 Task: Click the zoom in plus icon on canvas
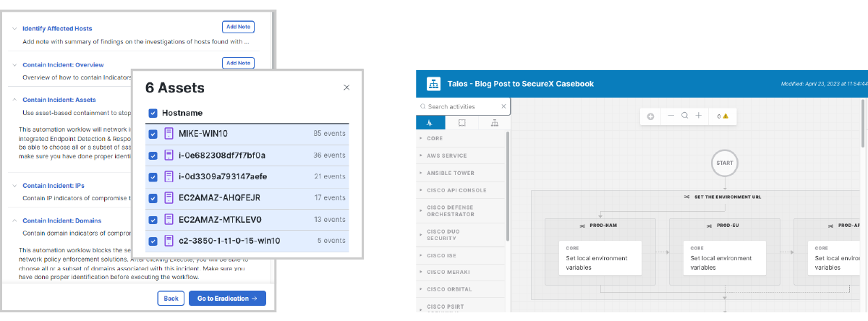pyautogui.click(x=698, y=116)
